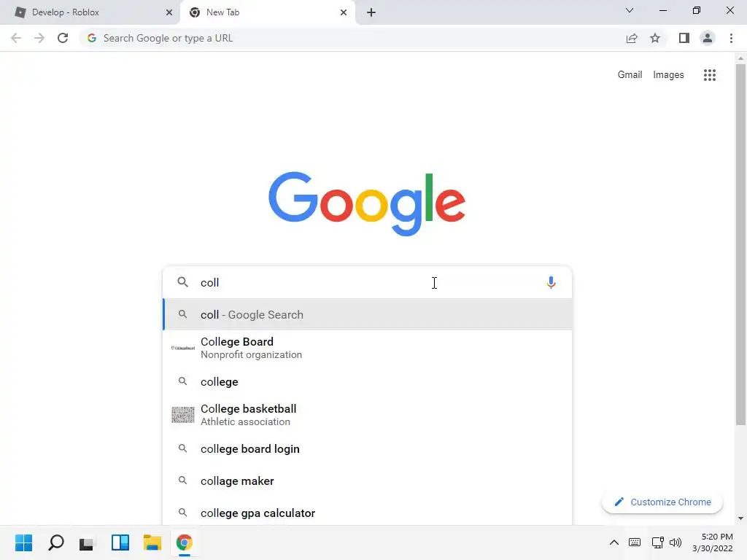Choose the 'college' suggestion
Viewport: 747px width, 560px height.
[367, 382]
